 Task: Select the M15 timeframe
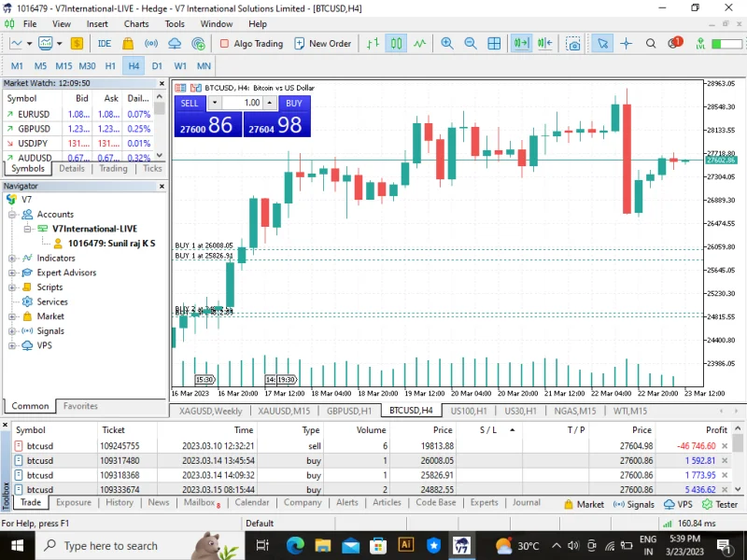(63, 66)
